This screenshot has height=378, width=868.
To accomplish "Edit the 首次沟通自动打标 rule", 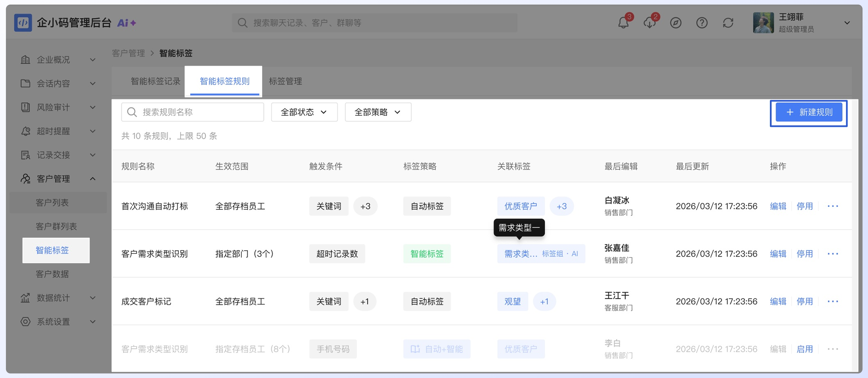I will 778,206.
